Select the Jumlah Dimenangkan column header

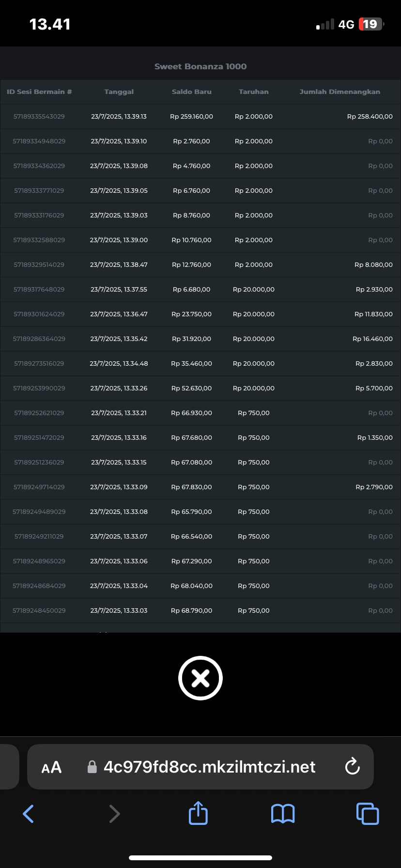point(339,92)
